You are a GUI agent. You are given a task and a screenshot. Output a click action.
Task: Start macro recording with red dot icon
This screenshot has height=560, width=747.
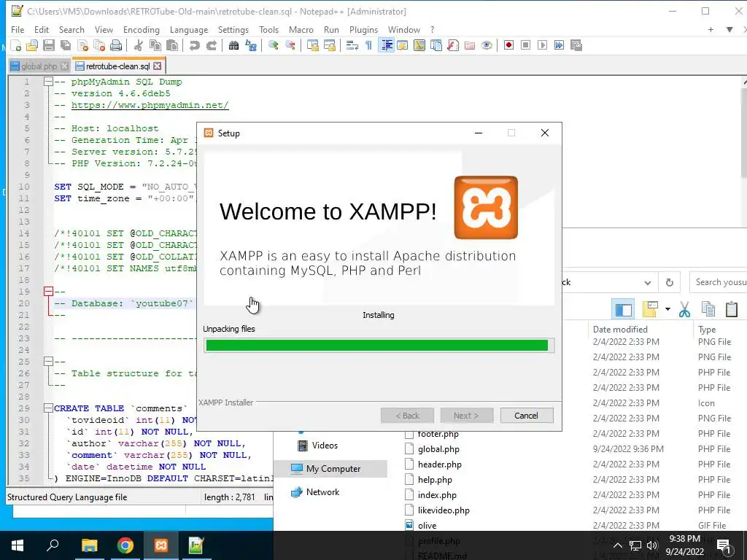pyautogui.click(x=508, y=45)
